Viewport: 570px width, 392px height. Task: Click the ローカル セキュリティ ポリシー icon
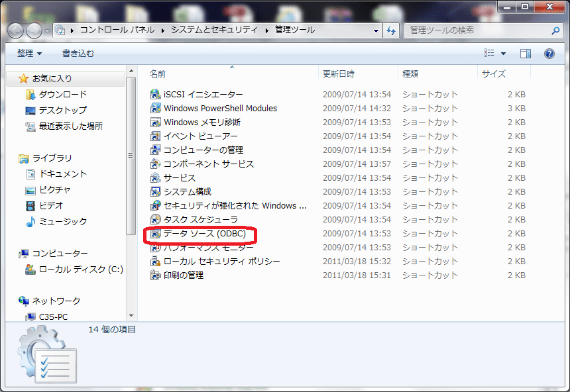pos(155,262)
